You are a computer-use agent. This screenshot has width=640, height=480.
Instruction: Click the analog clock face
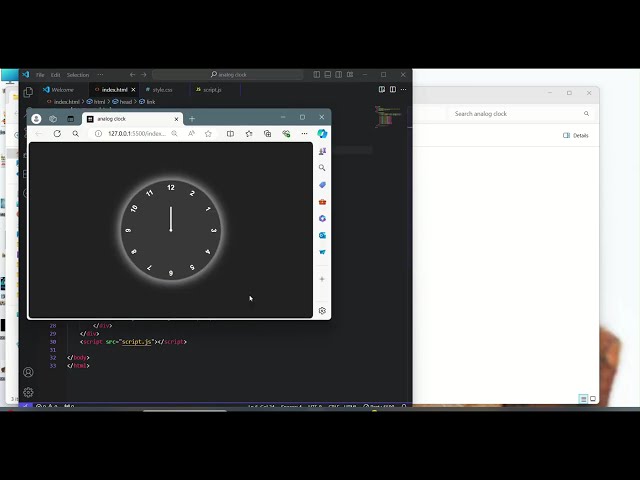(x=171, y=230)
